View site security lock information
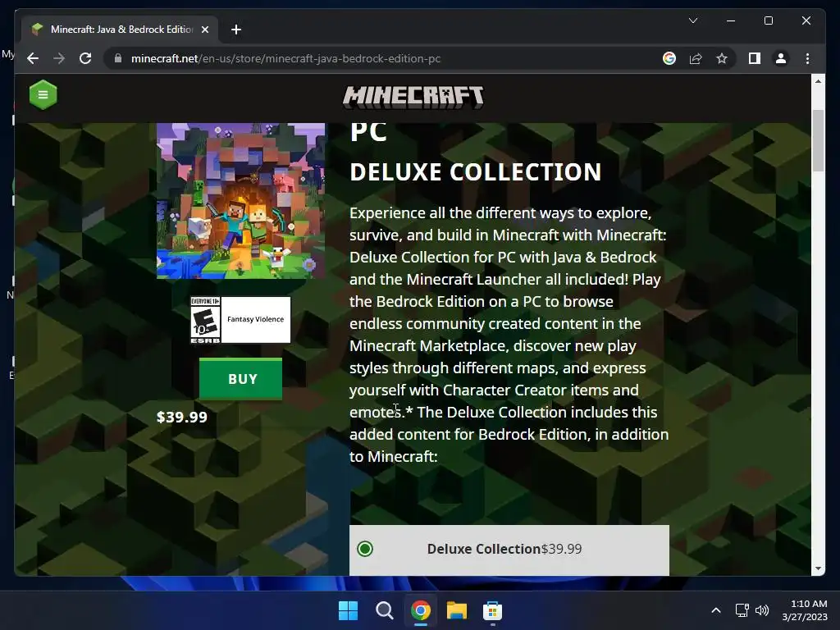 tap(118, 58)
